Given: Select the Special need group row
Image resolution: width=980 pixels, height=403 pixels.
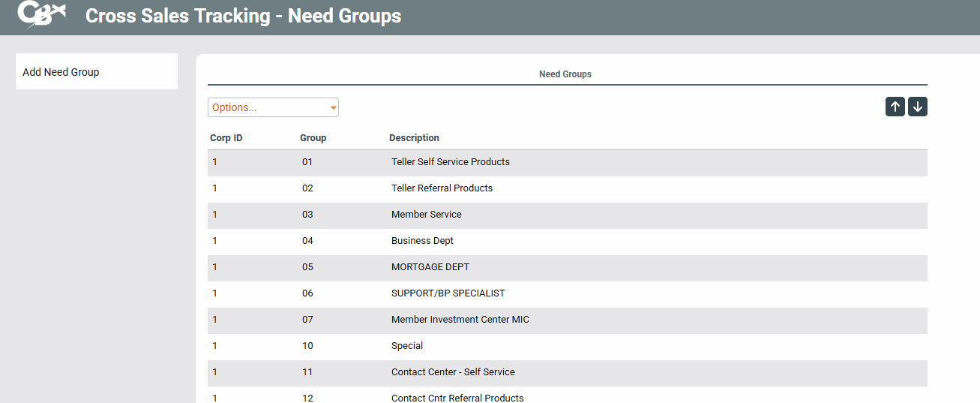Looking at the screenshot, I should click(407, 346).
